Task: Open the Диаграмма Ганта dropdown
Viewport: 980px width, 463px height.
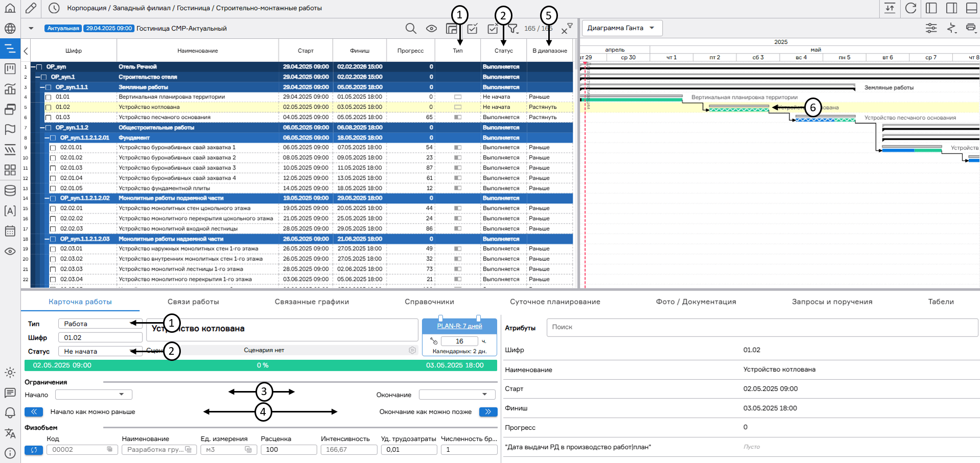Action: [x=621, y=28]
